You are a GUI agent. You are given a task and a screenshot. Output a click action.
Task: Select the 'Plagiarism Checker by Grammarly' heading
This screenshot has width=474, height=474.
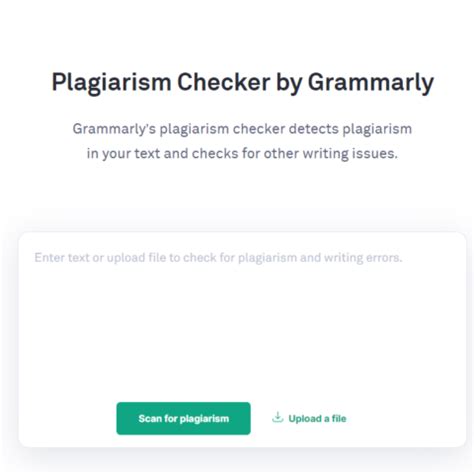point(243,82)
